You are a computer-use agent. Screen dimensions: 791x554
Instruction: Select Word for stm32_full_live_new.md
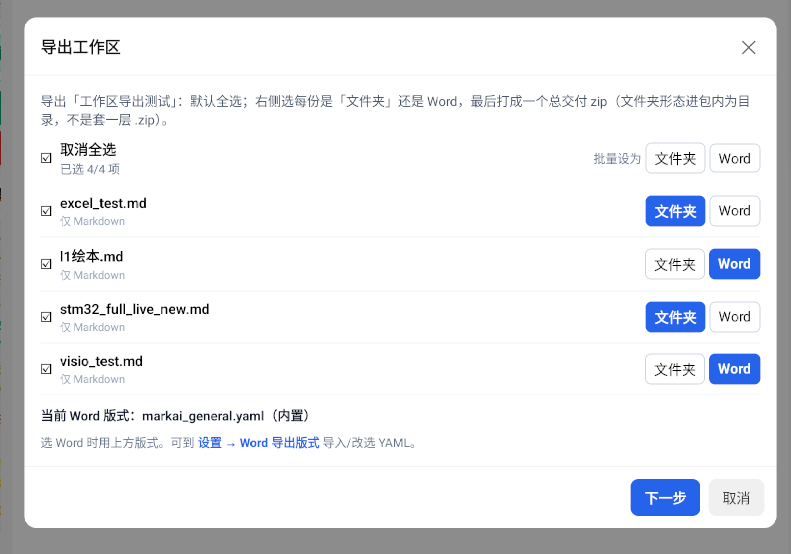(734, 317)
